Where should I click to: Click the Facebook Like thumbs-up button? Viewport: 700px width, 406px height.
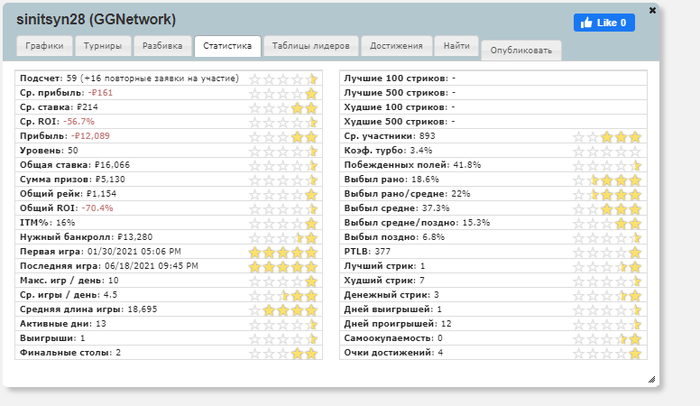pyautogui.click(x=604, y=22)
